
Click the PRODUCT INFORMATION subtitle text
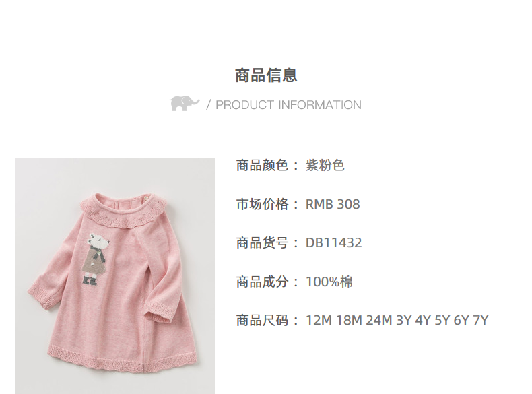click(x=288, y=105)
